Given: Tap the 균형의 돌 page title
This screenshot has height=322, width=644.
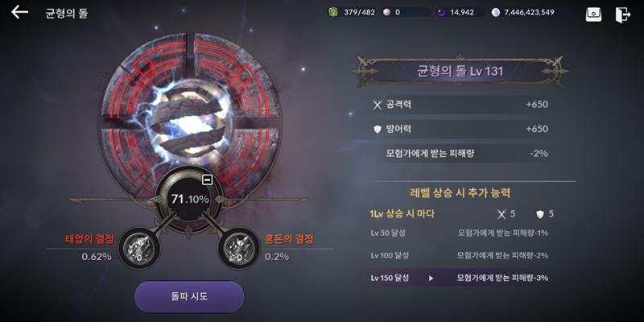Looking at the screenshot, I should (67, 13).
